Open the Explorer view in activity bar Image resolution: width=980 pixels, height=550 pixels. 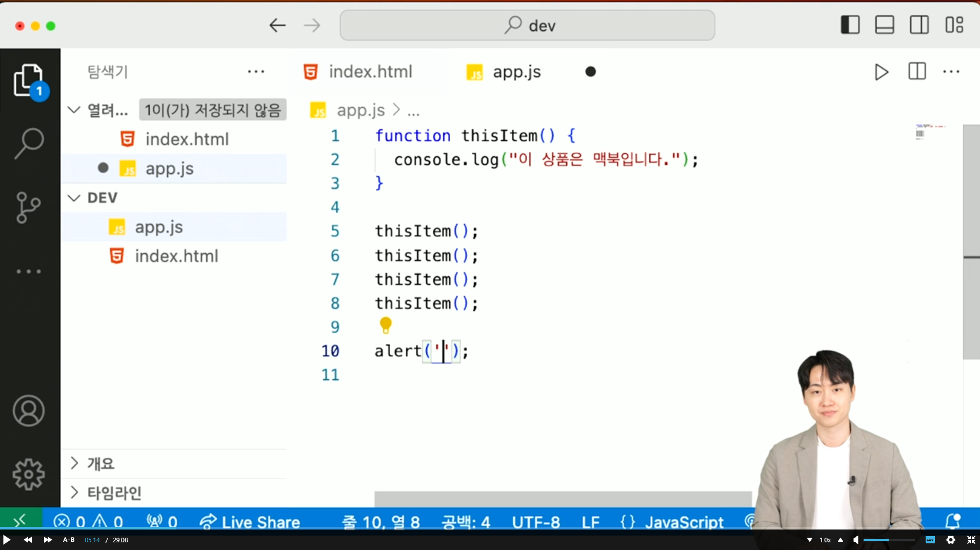pos(29,81)
